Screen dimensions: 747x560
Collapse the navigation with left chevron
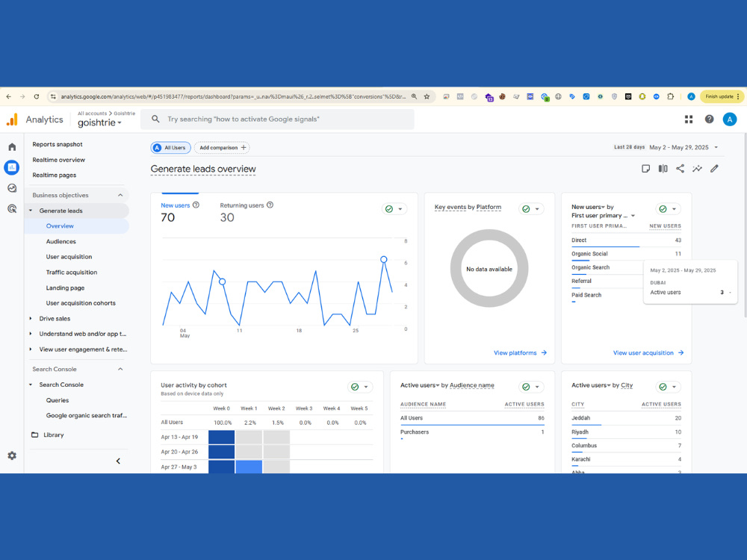(118, 461)
